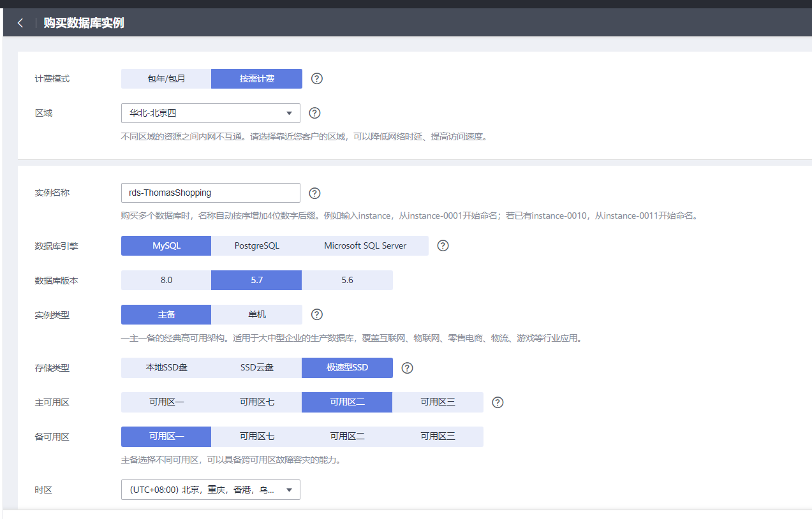The width and height of the screenshot is (812, 519).
Task: Click the 购买数据库实例 page title
Action: pos(84,23)
